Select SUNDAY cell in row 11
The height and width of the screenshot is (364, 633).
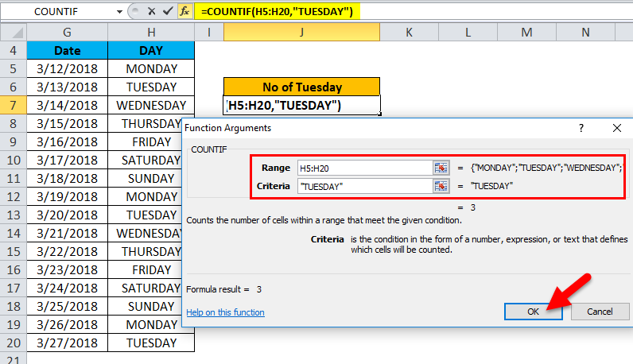tap(146, 178)
